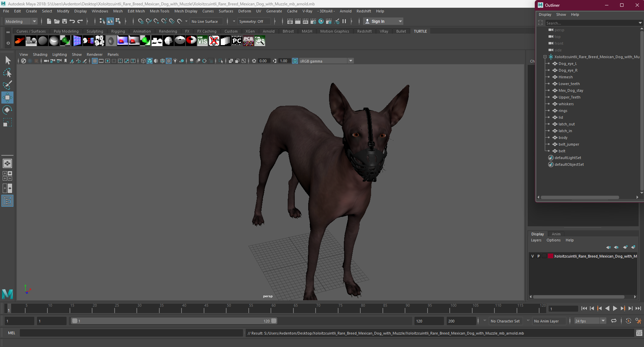644x347 pixels.
Task: Open the Deform menu
Action: pyautogui.click(x=245, y=11)
